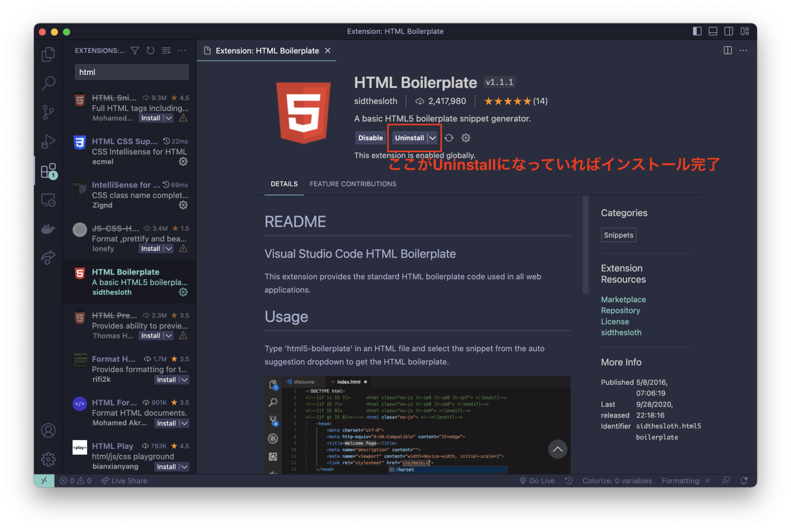Open the feedback icon in status bar
The height and width of the screenshot is (532, 791).
point(725,481)
